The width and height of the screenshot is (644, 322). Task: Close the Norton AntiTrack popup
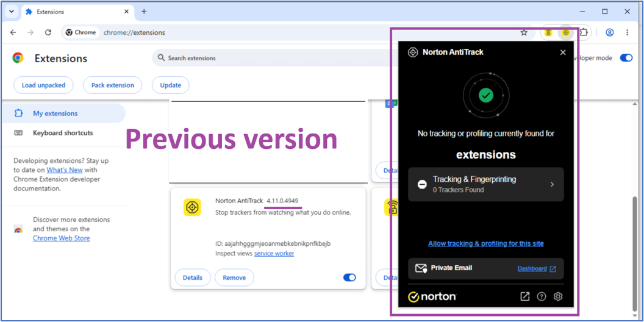tap(563, 52)
